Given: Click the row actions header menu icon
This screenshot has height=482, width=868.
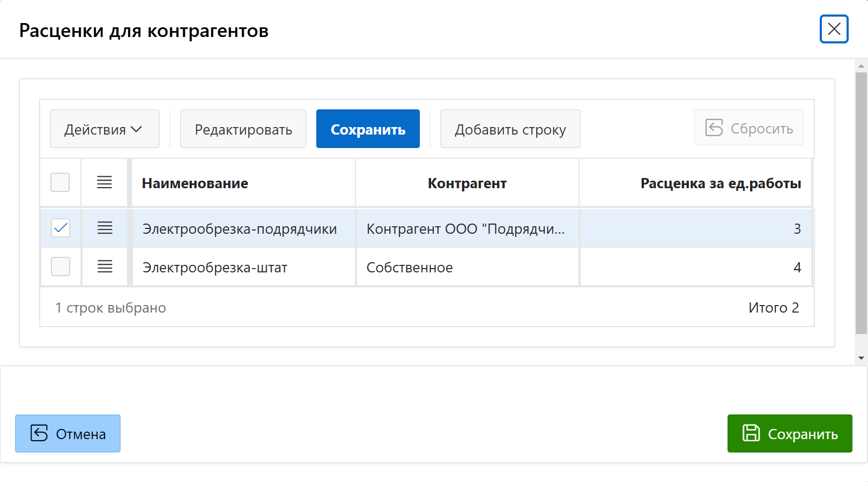Looking at the screenshot, I should pos(105,183).
